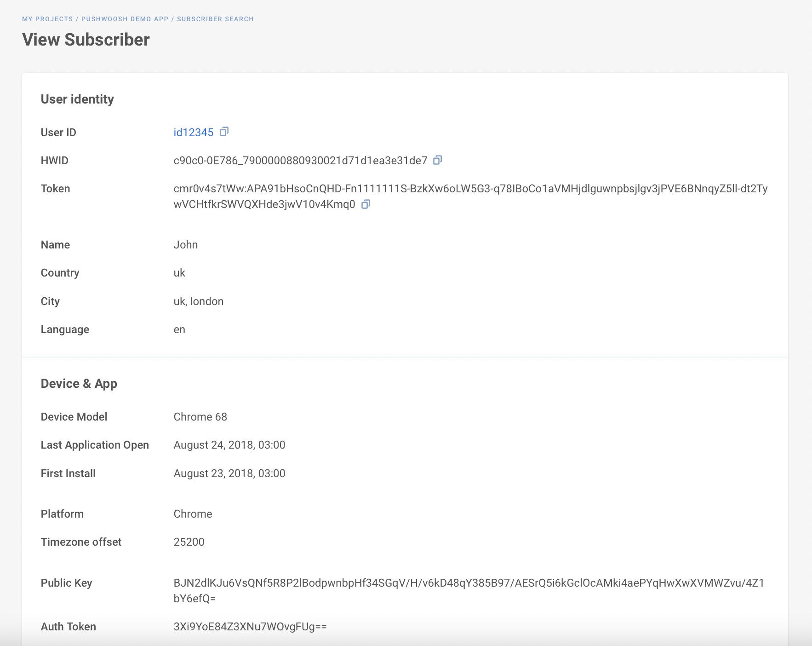
Task: Click the Name value John
Action: point(186,245)
